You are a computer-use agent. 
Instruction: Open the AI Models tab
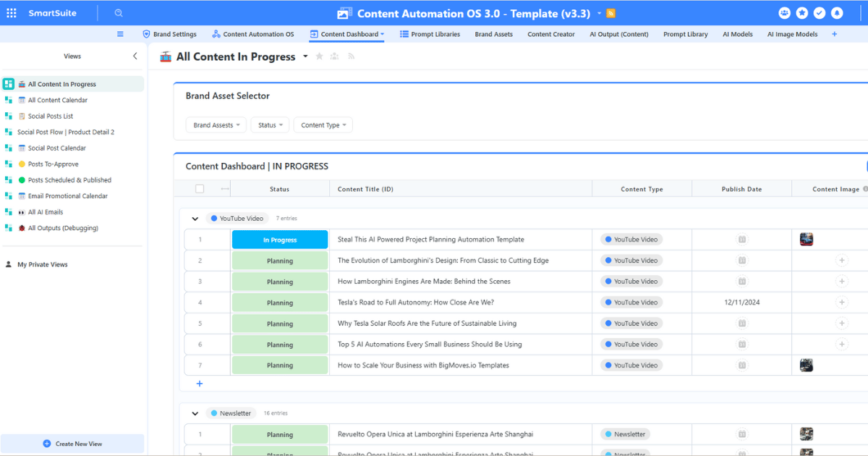[x=738, y=34]
